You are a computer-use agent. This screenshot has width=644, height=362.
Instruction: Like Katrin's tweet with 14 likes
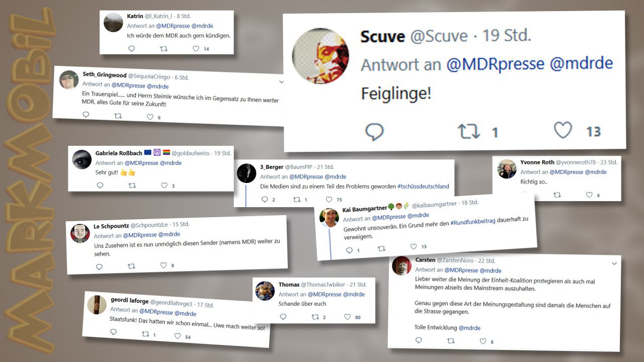pos(196,49)
